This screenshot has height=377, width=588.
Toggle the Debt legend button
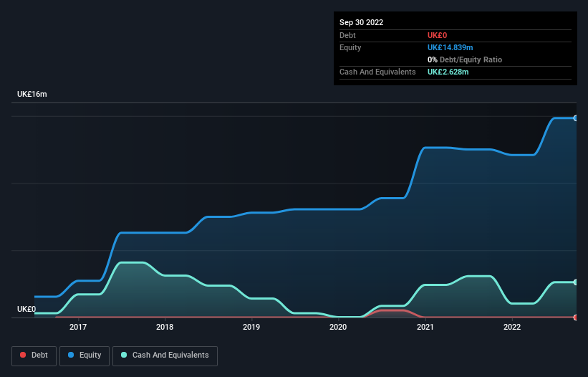[34, 355]
